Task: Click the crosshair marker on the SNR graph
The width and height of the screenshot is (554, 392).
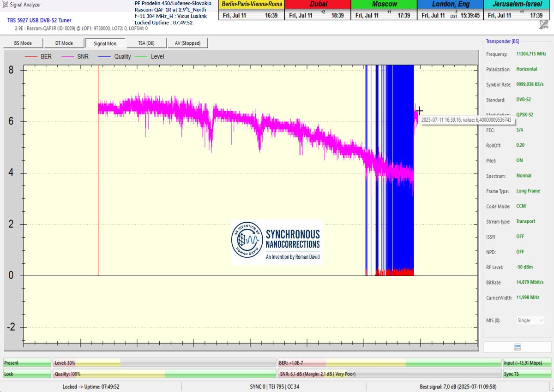Action: (x=419, y=111)
